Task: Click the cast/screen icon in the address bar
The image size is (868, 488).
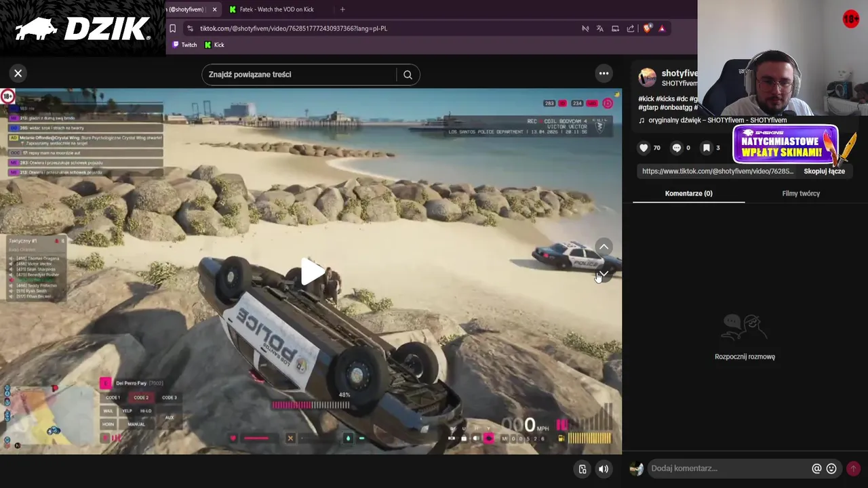Action: (x=615, y=28)
